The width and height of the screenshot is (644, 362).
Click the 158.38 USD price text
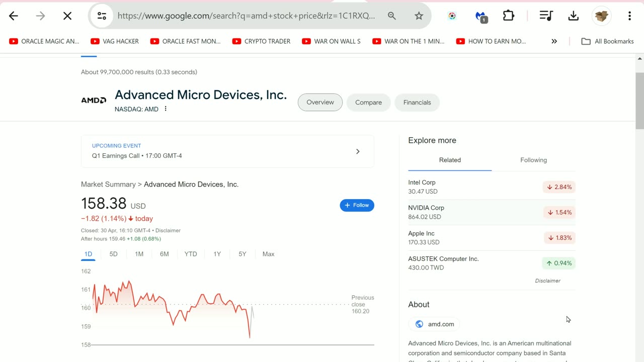point(113,204)
